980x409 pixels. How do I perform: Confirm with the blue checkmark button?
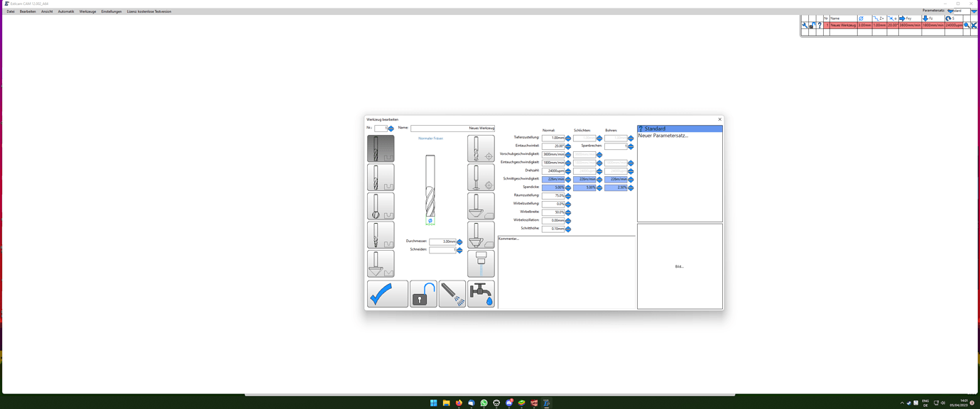point(387,293)
